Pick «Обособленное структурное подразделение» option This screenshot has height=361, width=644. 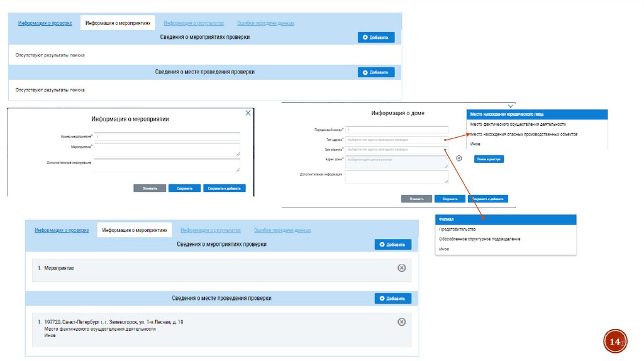pos(479,239)
